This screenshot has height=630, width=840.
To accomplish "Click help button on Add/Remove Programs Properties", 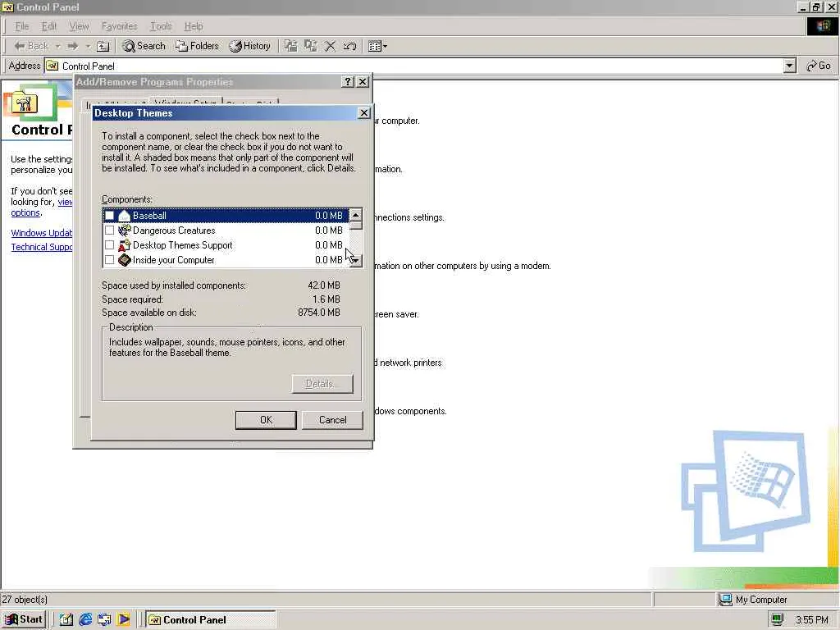I will click(348, 81).
